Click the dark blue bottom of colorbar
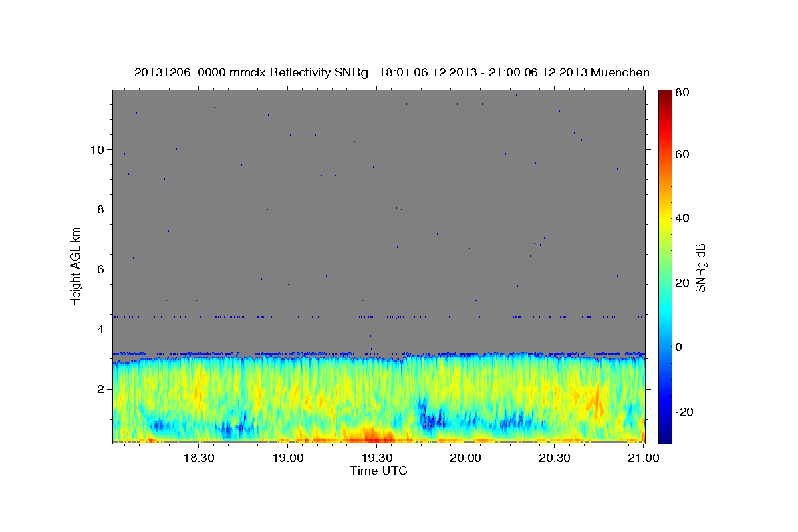The height and width of the screenshot is (532, 798). click(x=665, y=436)
